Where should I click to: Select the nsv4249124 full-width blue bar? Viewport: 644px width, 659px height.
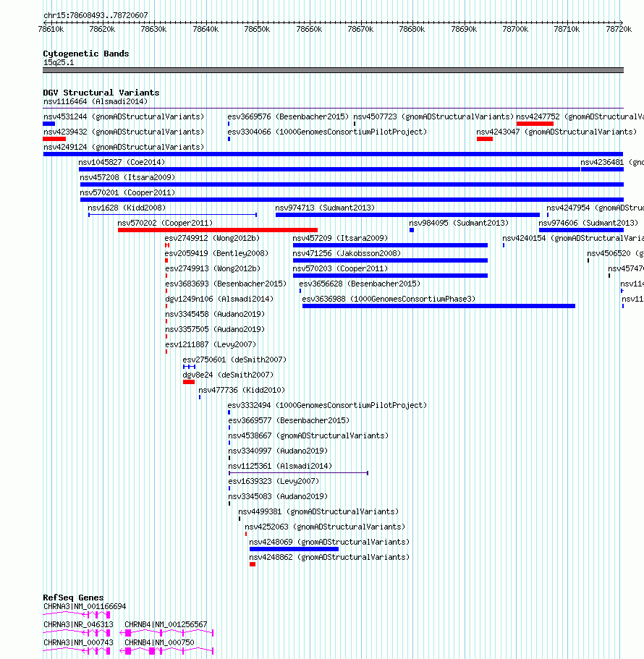[x=333, y=154]
